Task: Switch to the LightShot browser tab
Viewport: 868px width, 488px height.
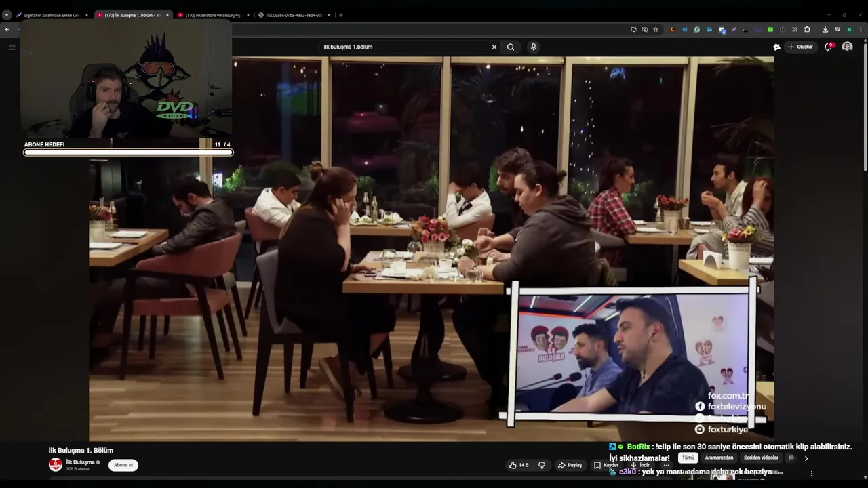Action: (x=52, y=15)
